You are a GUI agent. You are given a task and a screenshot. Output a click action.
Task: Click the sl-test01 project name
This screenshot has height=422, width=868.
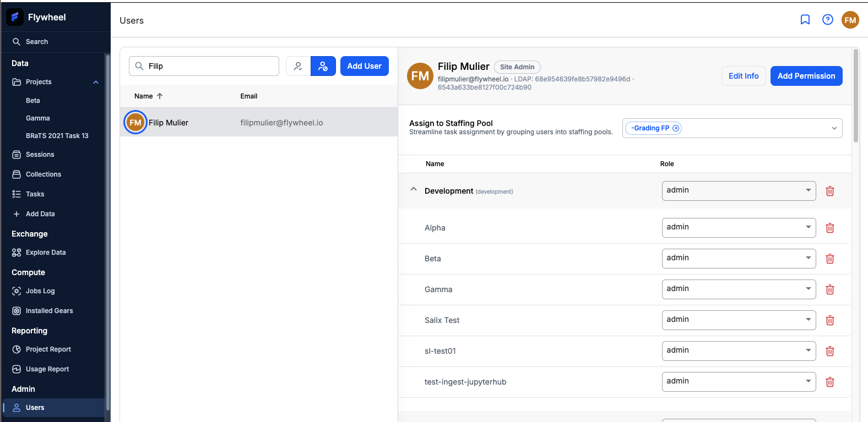coord(440,351)
